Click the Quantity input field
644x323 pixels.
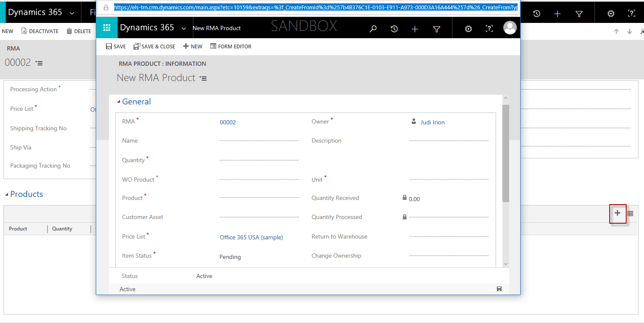(x=259, y=160)
